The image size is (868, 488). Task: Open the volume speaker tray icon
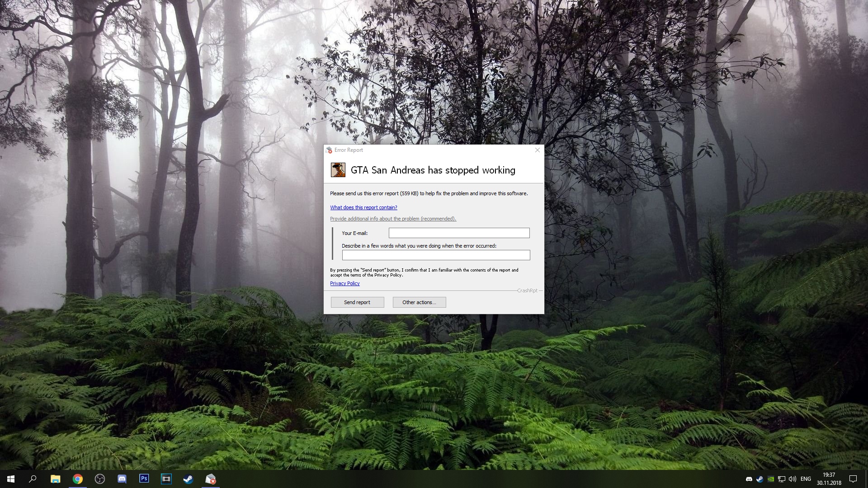tap(792, 479)
